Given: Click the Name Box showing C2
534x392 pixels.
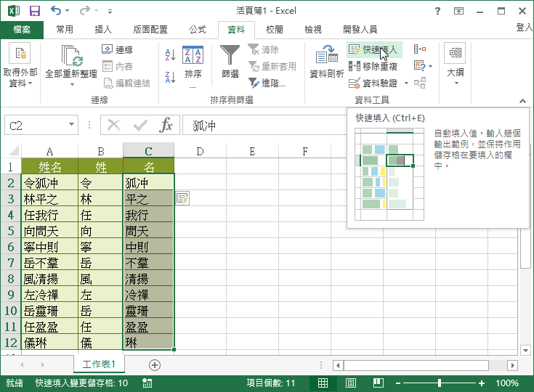Looking at the screenshot, I should coord(36,126).
